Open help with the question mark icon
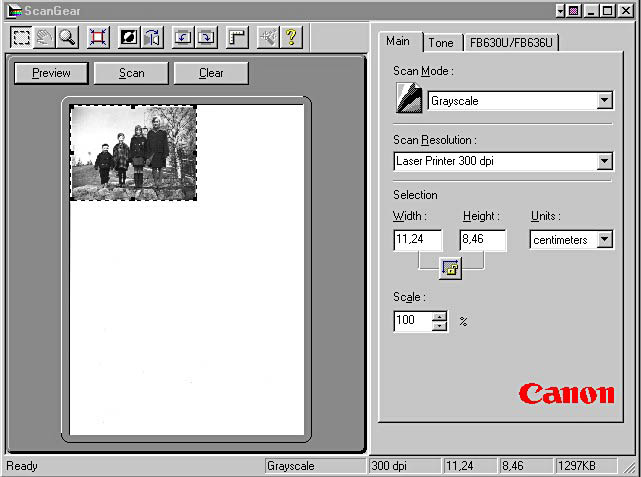Image resolution: width=641 pixels, height=477 pixels. click(291, 37)
